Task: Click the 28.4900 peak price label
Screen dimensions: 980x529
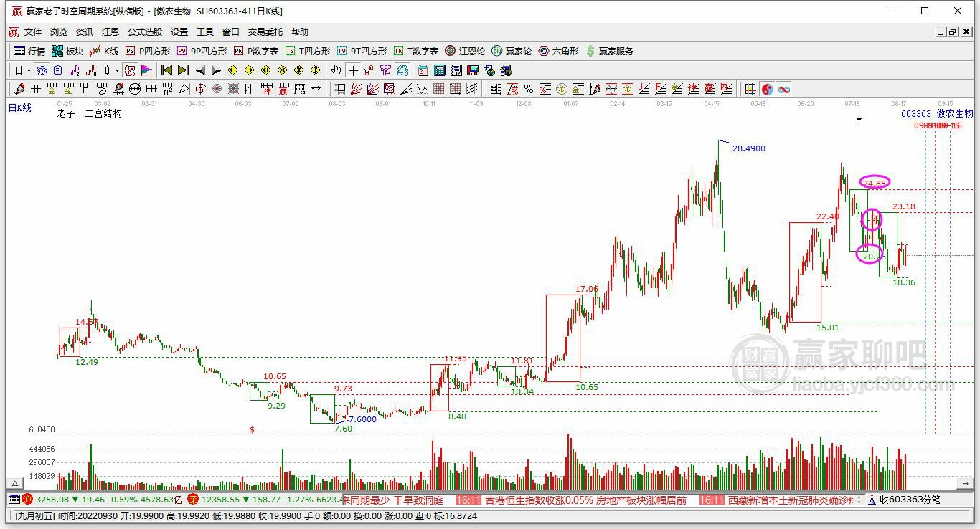Action: (x=749, y=148)
